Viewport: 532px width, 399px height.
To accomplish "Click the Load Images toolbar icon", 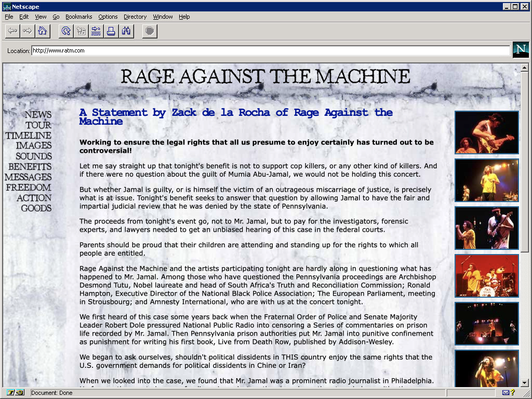I will (81, 31).
